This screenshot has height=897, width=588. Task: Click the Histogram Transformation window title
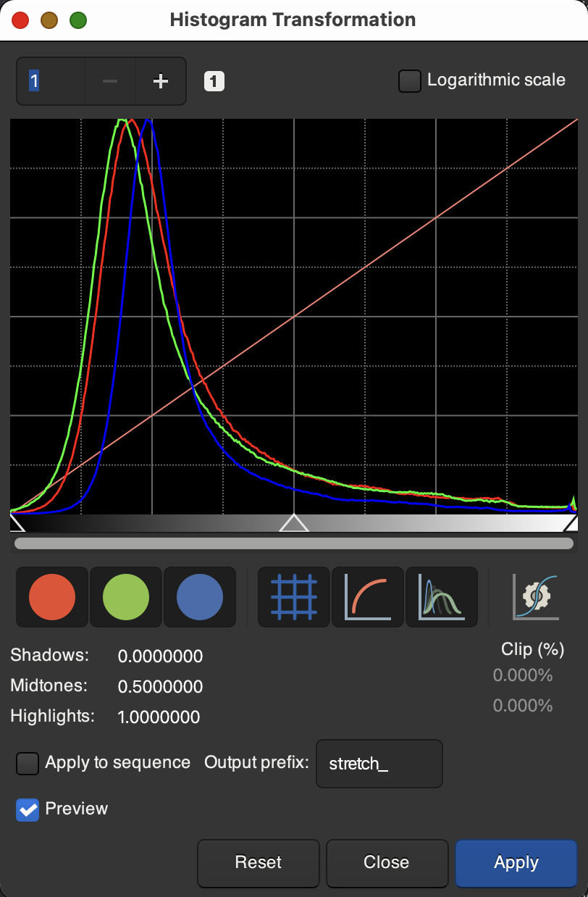[293, 20]
